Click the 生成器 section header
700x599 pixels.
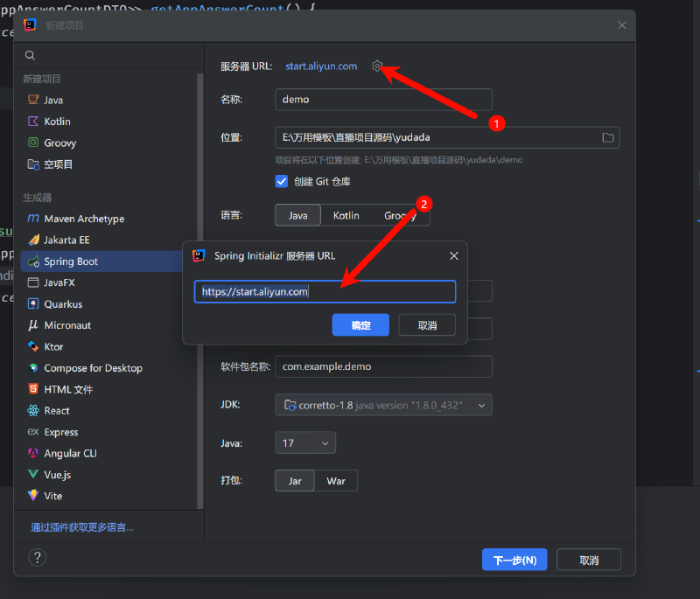(x=38, y=197)
